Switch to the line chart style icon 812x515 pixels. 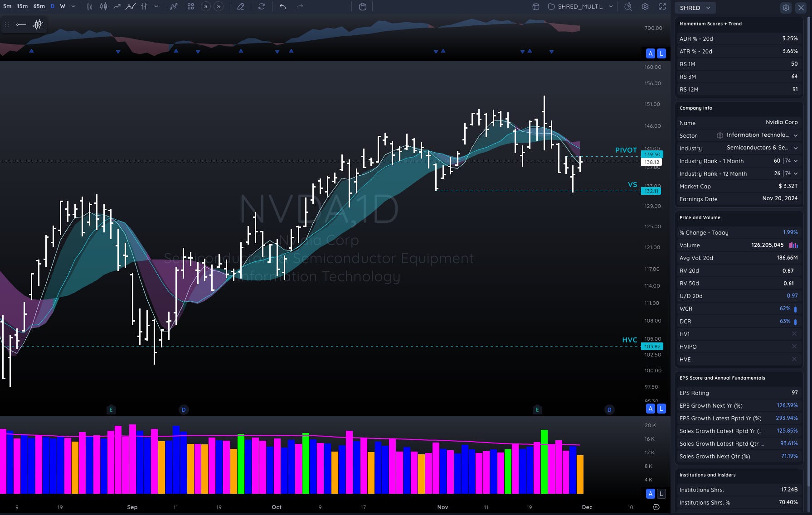tap(117, 6)
